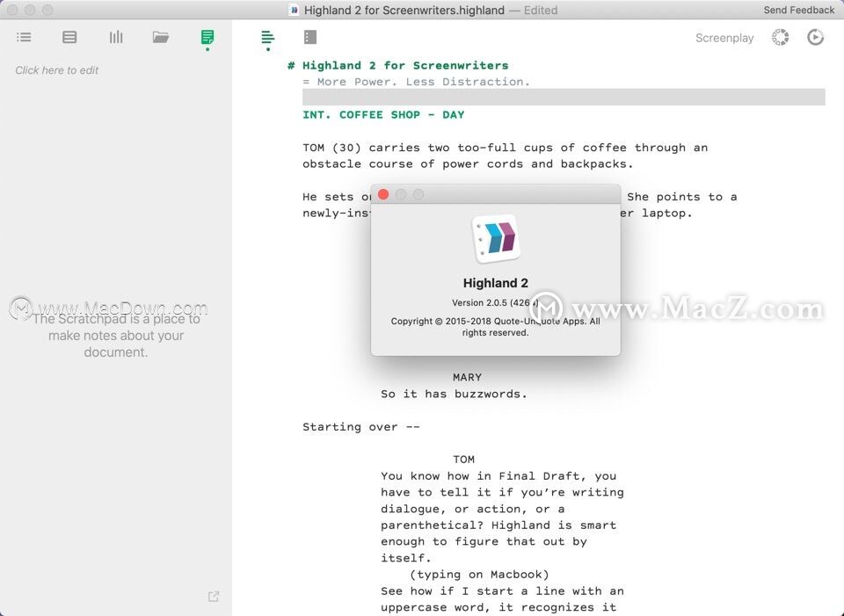Click the 'obstacle course of power cords' line

[468, 163]
